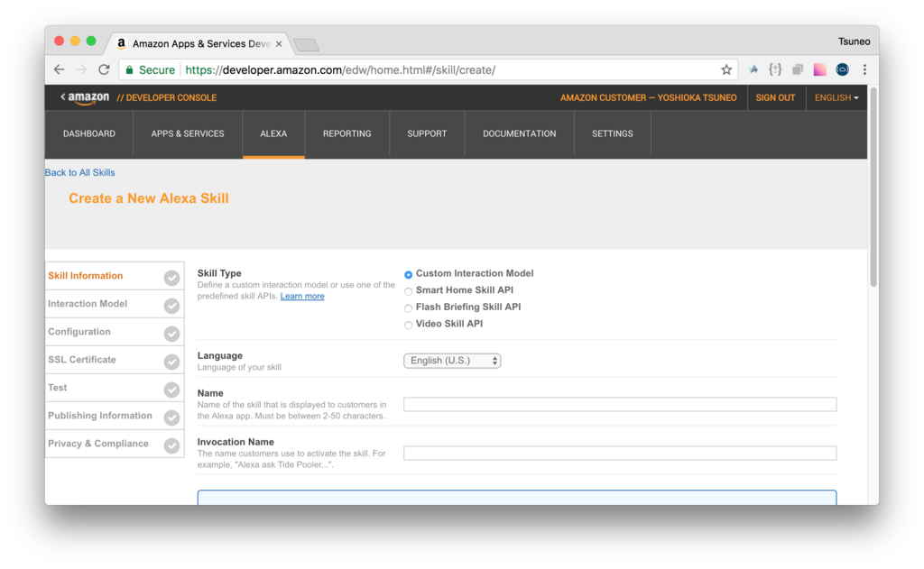
Task: Go to Skill Information step
Action: [115, 276]
